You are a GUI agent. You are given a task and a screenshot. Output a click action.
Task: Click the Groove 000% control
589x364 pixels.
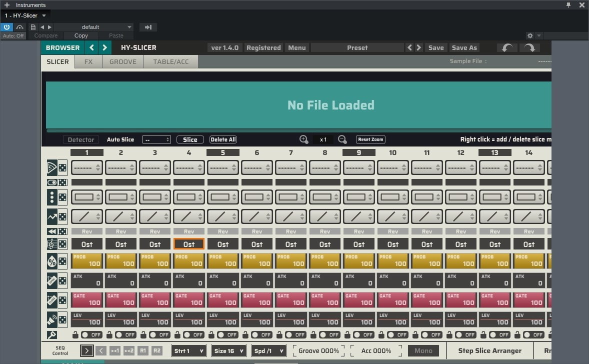click(318, 351)
